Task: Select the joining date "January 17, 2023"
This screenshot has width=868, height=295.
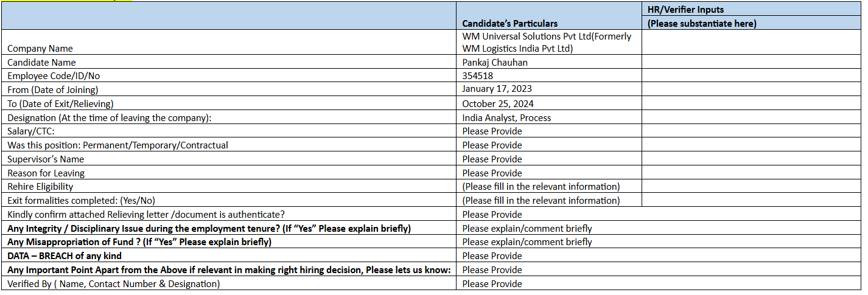Action: coord(497,89)
